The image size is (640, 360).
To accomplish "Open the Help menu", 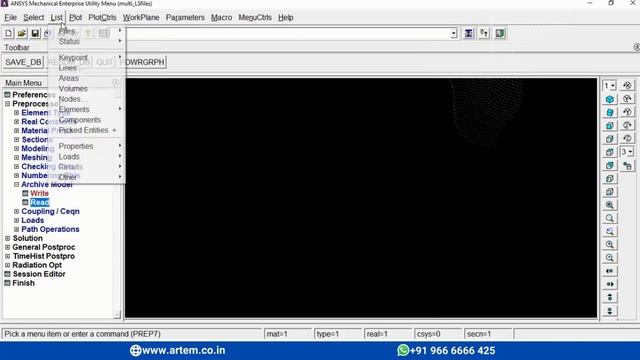I will [x=286, y=18].
